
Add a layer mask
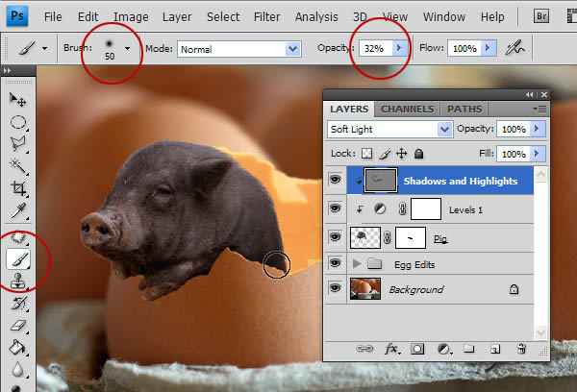click(417, 349)
